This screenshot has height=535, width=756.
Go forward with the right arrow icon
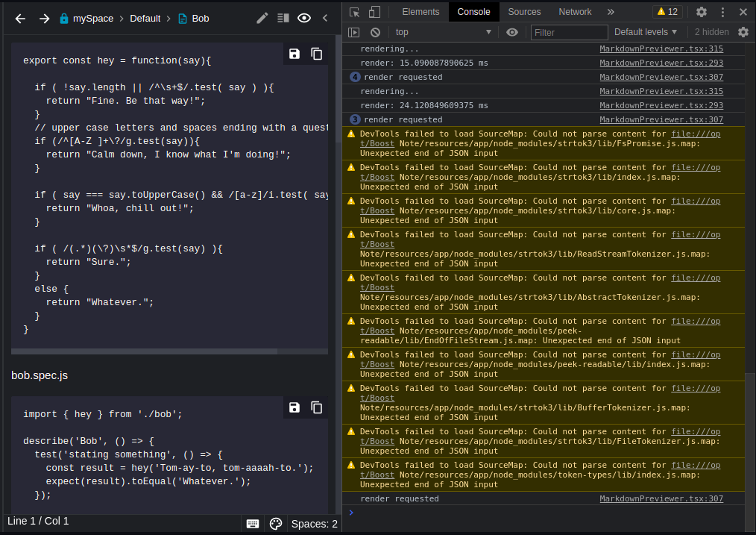coord(44,19)
